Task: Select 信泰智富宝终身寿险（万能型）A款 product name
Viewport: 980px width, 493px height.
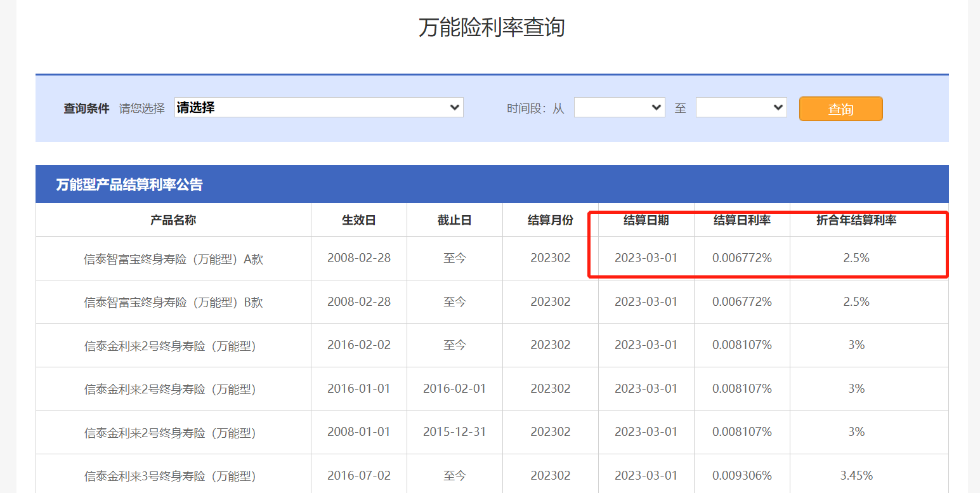Action: pos(173,259)
